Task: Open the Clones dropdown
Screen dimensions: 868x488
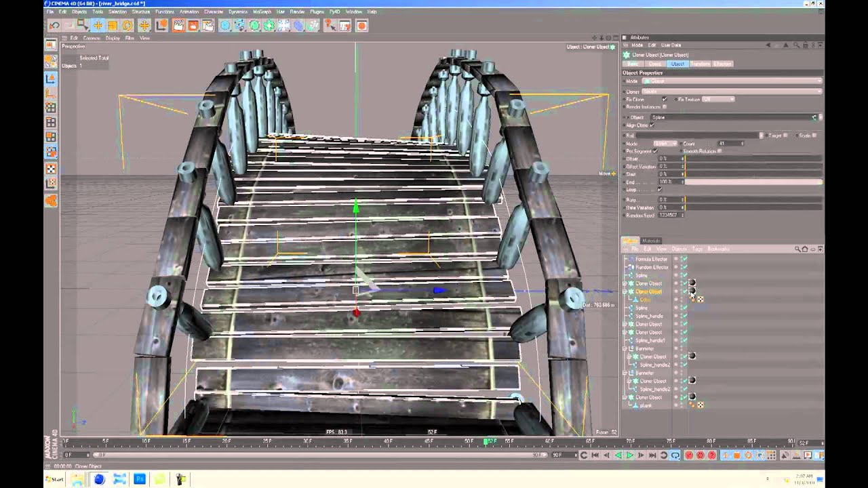Action: tap(732, 91)
